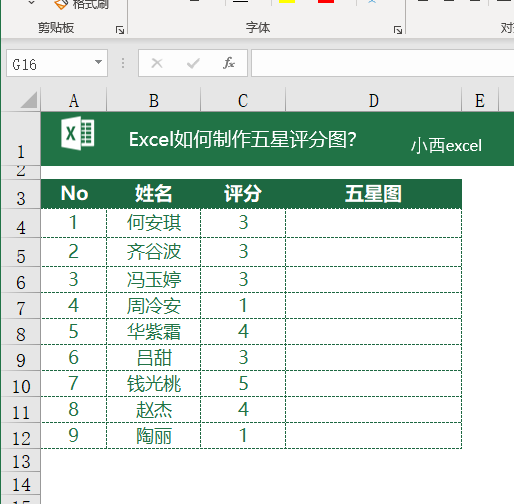The height and width of the screenshot is (504, 514).
Task: Select row 1 header
Action: tap(21, 139)
